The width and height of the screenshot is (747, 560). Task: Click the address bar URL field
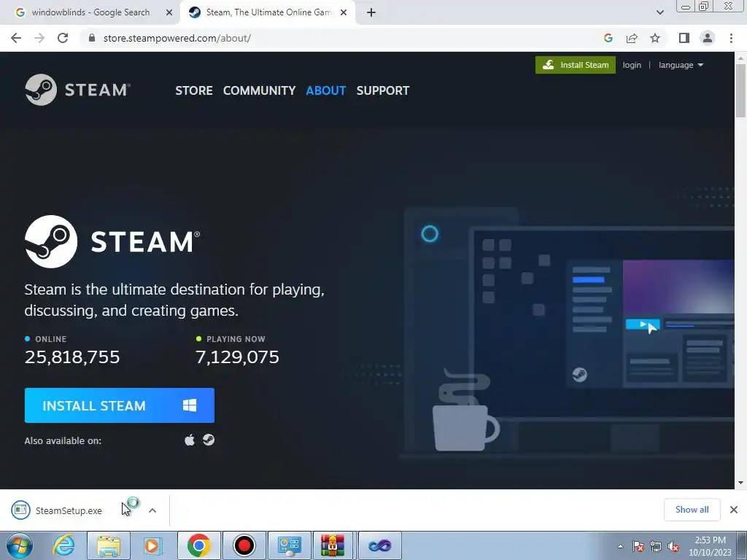pos(343,38)
